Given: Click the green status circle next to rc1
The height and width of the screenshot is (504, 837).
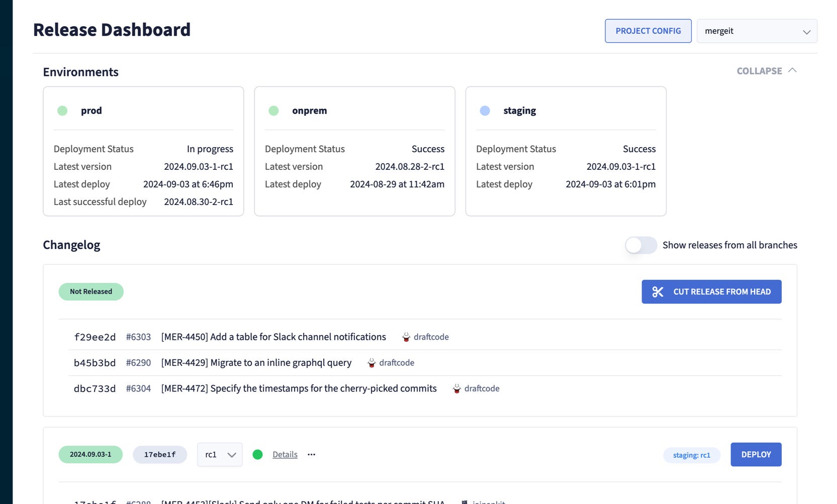Looking at the screenshot, I should coord(258,454).
